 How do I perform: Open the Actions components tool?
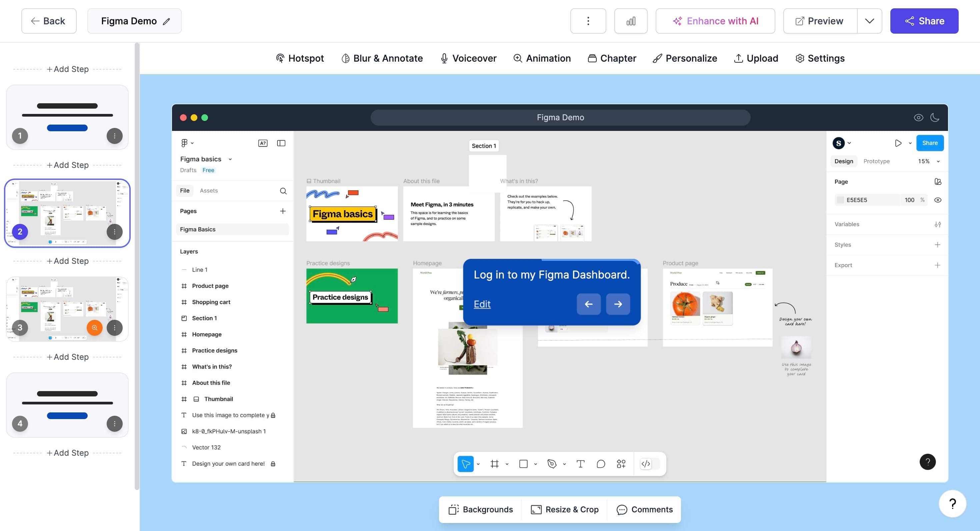(621, 464)
